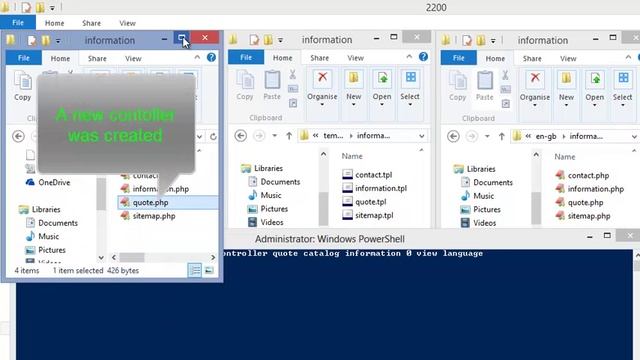Click Name column header in right window
640x360 pixels.
pyautogui.click(x=564, y=157)
